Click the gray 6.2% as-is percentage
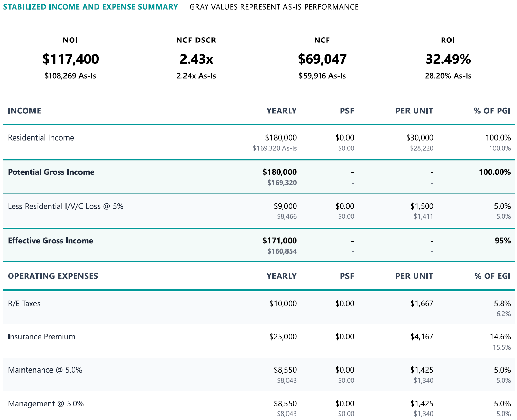Screen dimensions: 517x420 pyautogui.click(x=503, y=314)
